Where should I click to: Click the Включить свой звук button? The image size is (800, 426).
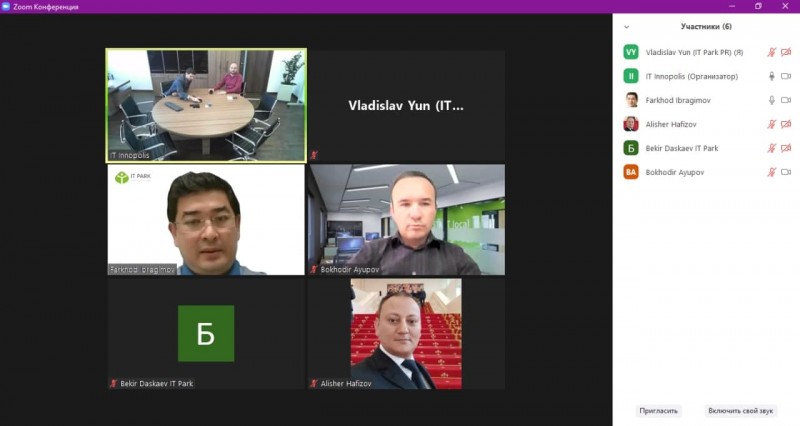coord(740,411)
